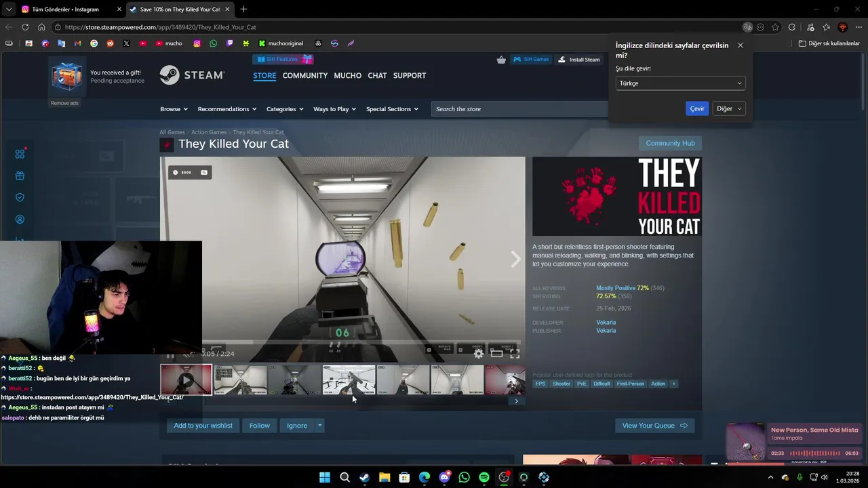Screen dimensions: 868x488
Task: Expand the Ways to Play dropdown
Action: point(334,109)
